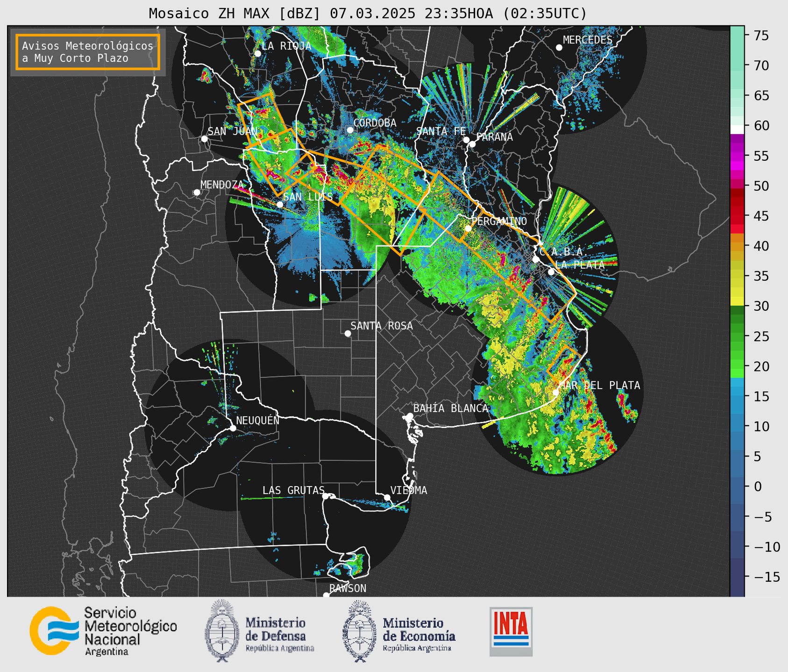Click the white dot marker for Mar del Plata
This screenshot has height=672, width=788.
pos(555,393)
